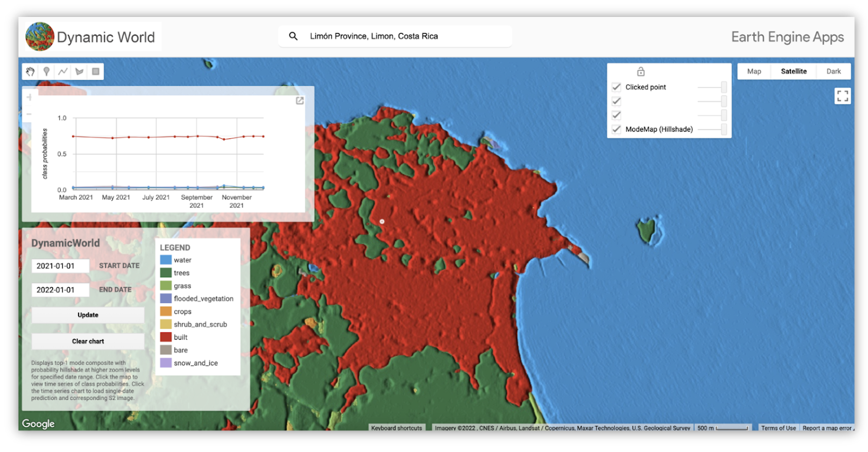Click the trees legend swatch
The height and width of the screenshot is (452, 868).
click(x=166, y=273)
